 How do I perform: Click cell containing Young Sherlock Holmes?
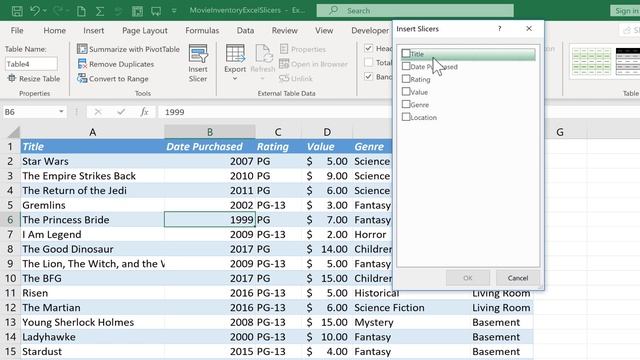pyautogui.click(x=92, y=322)
